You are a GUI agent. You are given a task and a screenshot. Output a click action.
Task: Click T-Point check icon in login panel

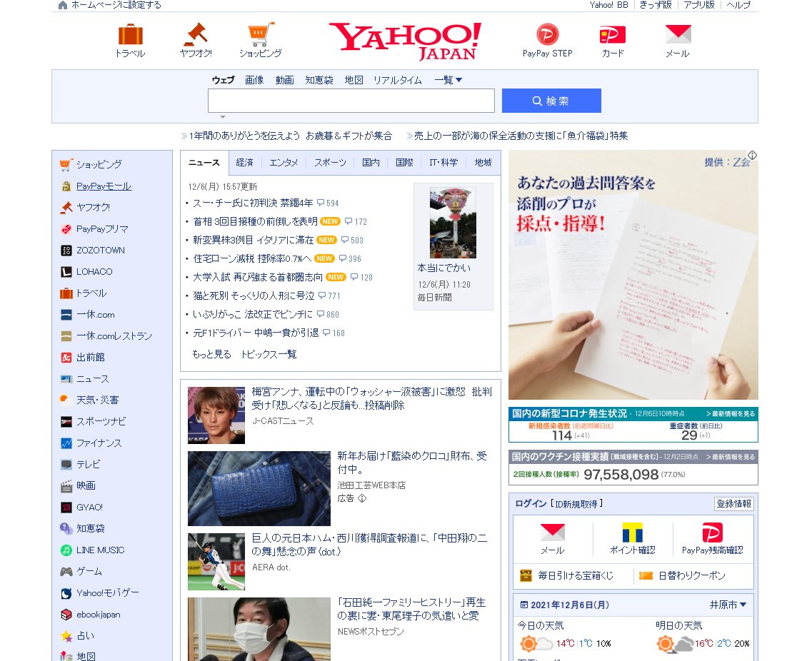pos(632,533)
